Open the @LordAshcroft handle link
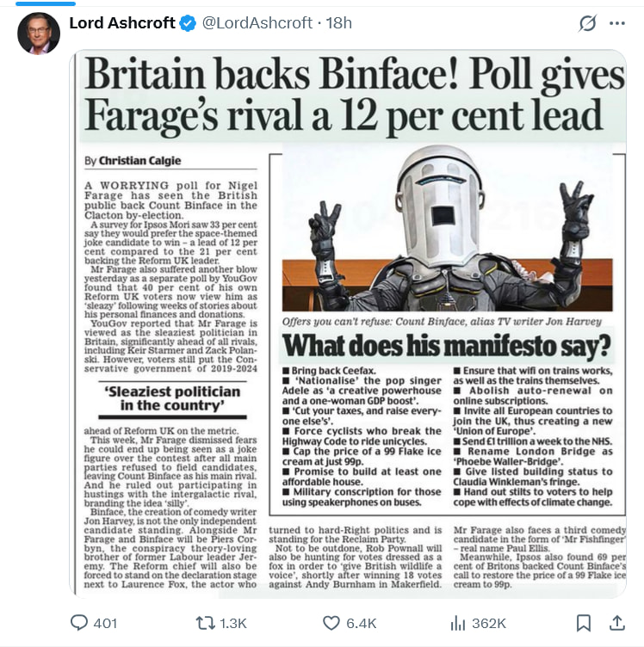 pos(257,23)
